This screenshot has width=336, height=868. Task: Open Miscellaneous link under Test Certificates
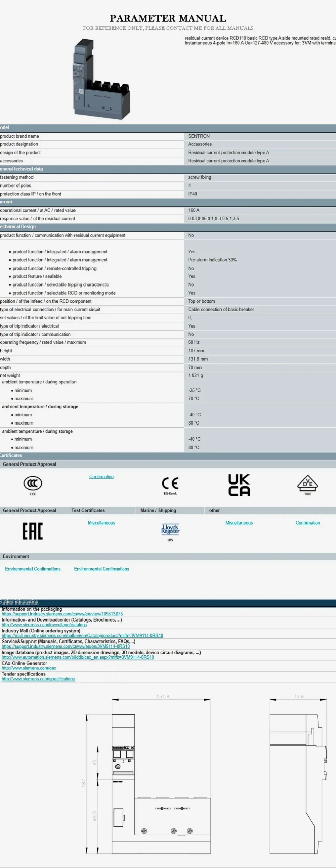tap(102, 523)
